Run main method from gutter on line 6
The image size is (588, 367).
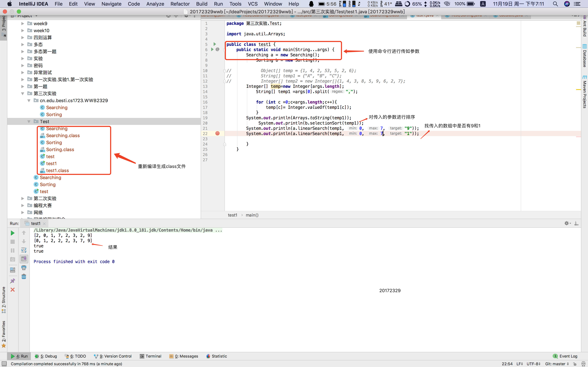click(x=212, y=49)
